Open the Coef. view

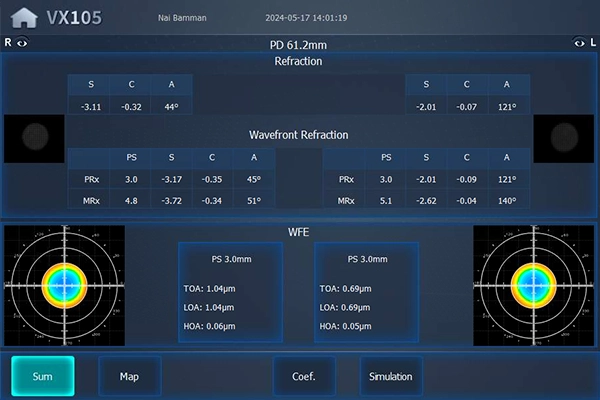[x=304, y=377]
